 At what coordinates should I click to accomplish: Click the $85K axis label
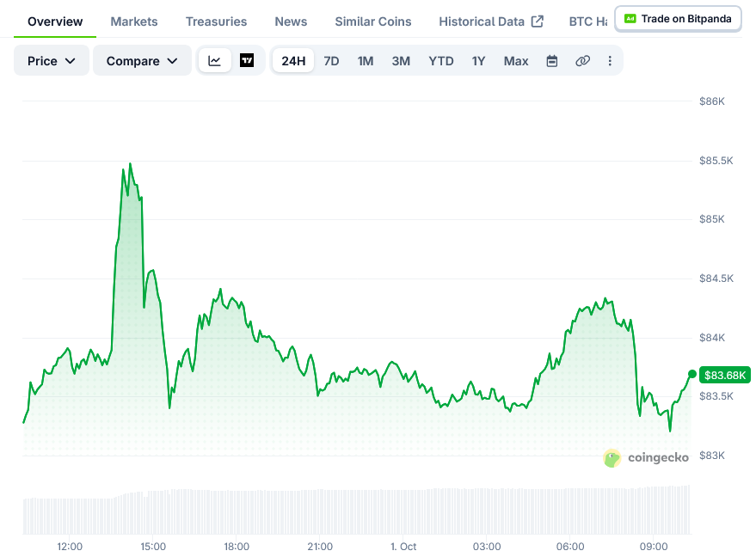(x=712, y=219)
